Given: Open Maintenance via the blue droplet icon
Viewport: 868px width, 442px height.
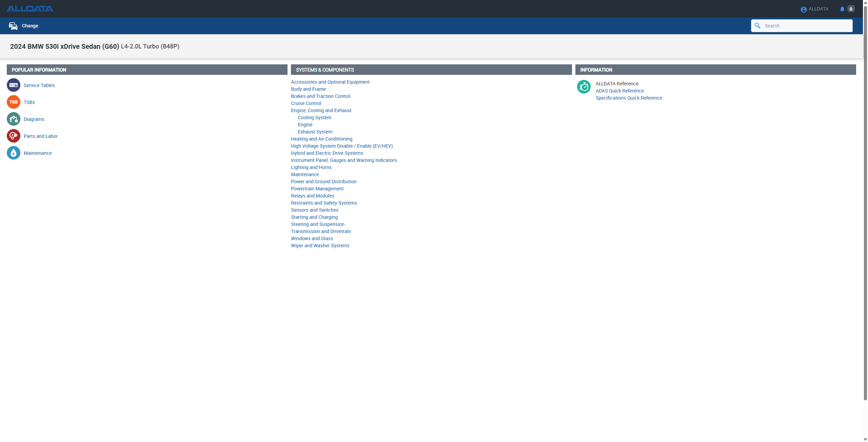Looking at the screenshot, I should (x=13, y=153).
